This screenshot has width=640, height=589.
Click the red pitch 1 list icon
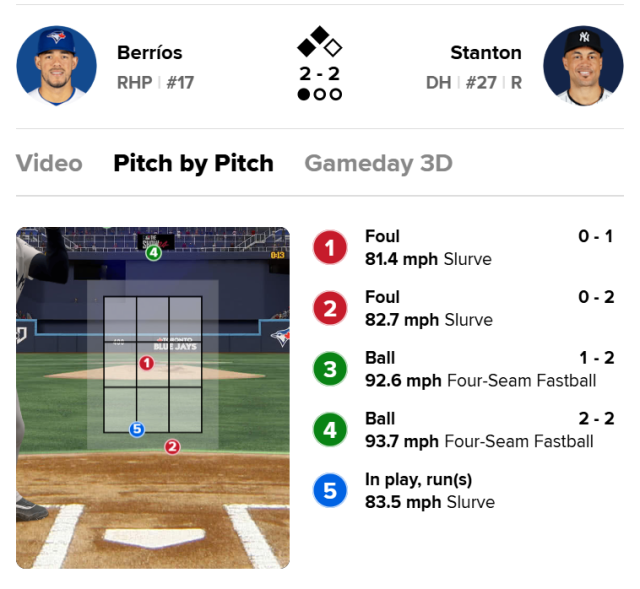330,247
